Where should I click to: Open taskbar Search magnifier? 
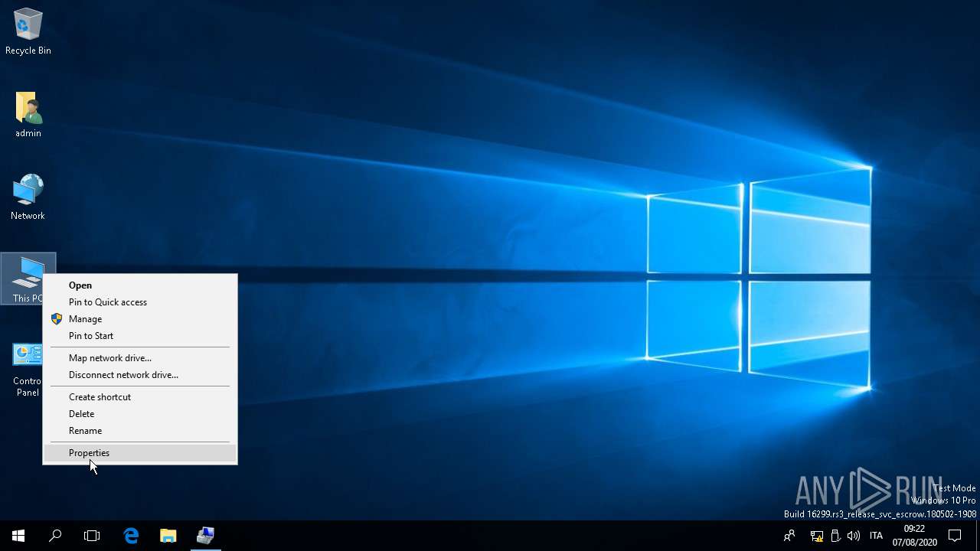(55, 536)
